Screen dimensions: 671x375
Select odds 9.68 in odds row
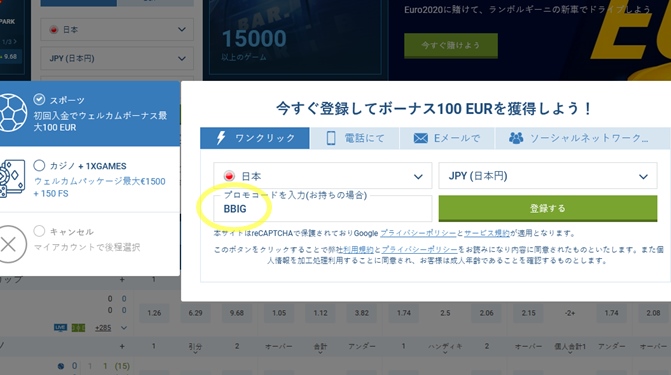coord(237,313)
